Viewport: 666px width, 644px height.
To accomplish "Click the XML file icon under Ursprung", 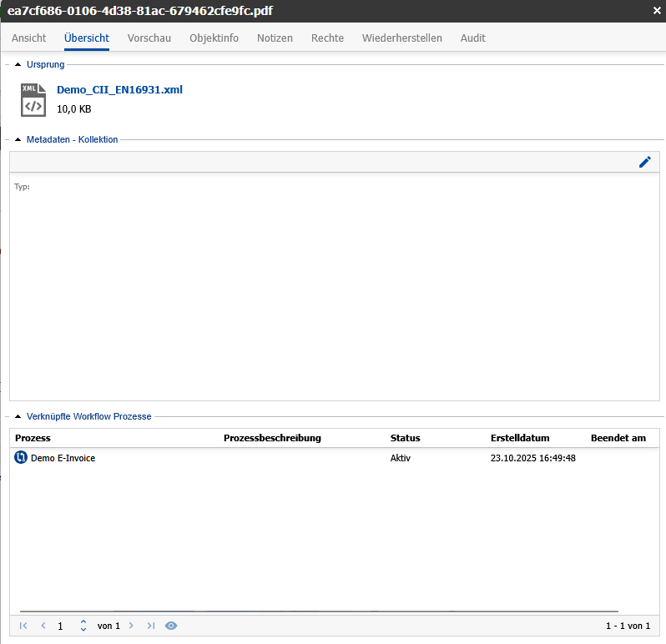I will [33, 99].
